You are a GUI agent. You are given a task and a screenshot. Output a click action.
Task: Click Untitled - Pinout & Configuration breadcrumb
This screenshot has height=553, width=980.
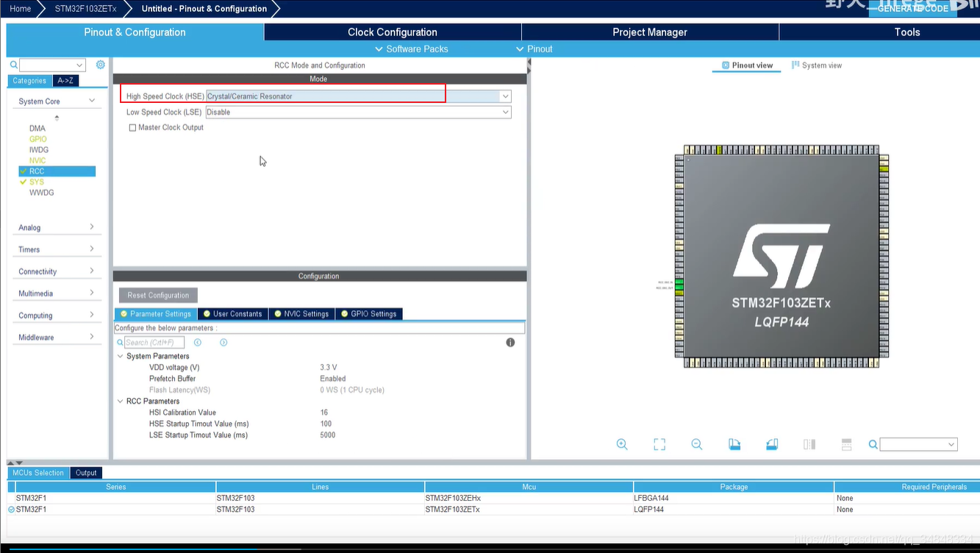coord(204,9)
